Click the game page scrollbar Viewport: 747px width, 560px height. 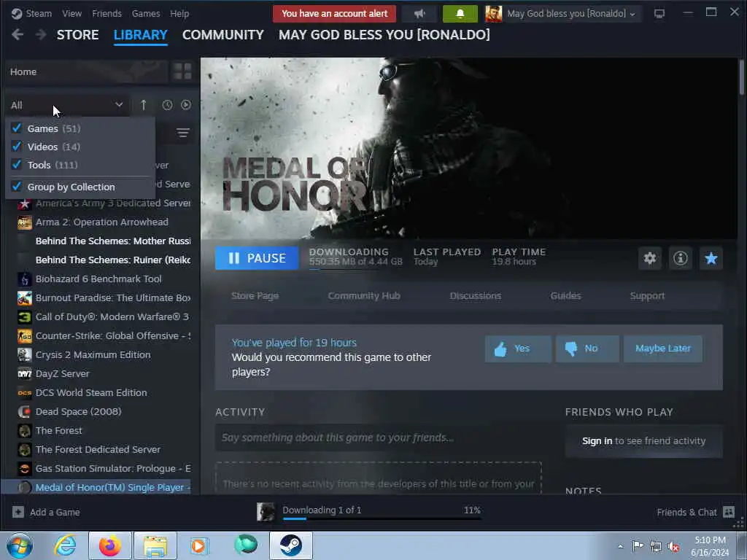[x=742, y=77]
